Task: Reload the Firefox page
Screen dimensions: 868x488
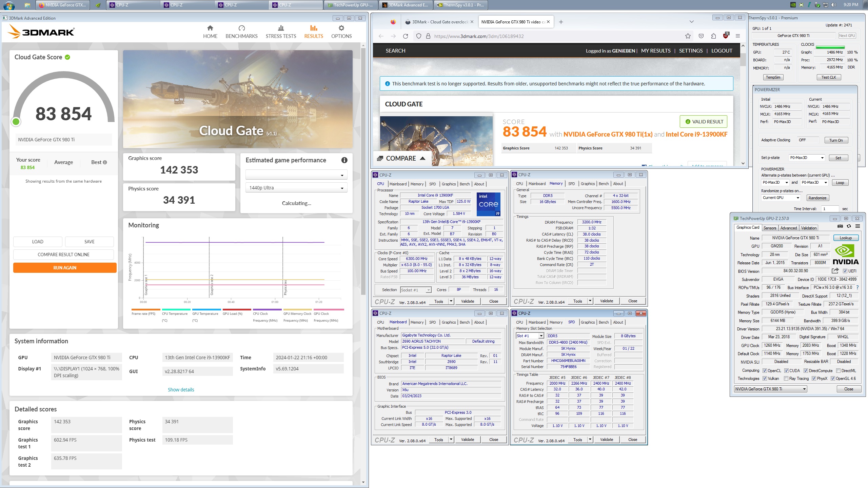Action: 405,36
